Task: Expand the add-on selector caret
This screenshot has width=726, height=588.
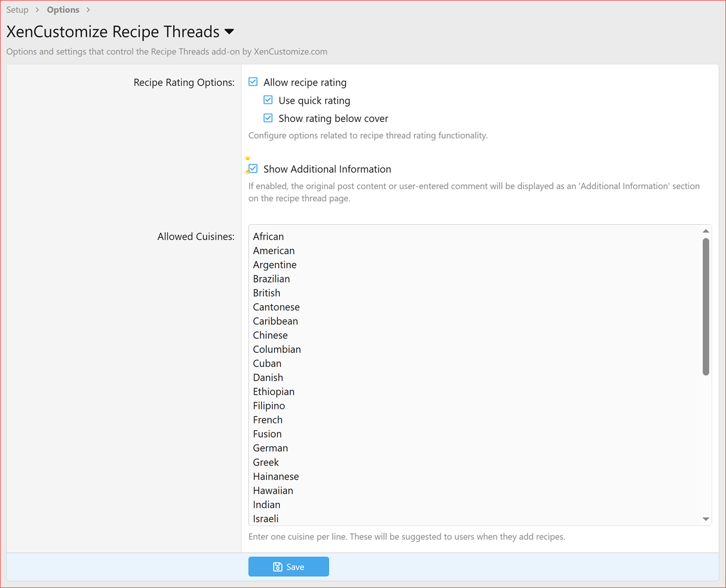Action: pyautogui.click(x=229, y=32)
